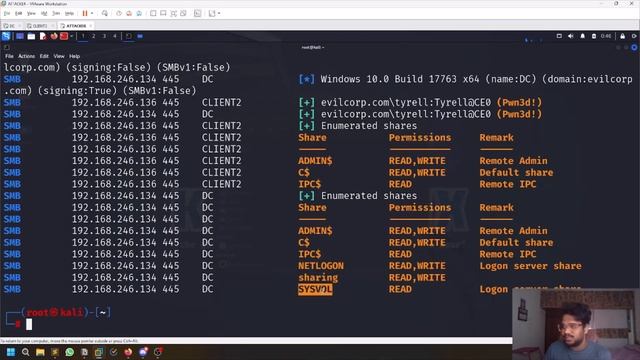Switch to the DC virtual machine tab
The height and width of the screenshot is (360, 640).
[x=12, y=26]
